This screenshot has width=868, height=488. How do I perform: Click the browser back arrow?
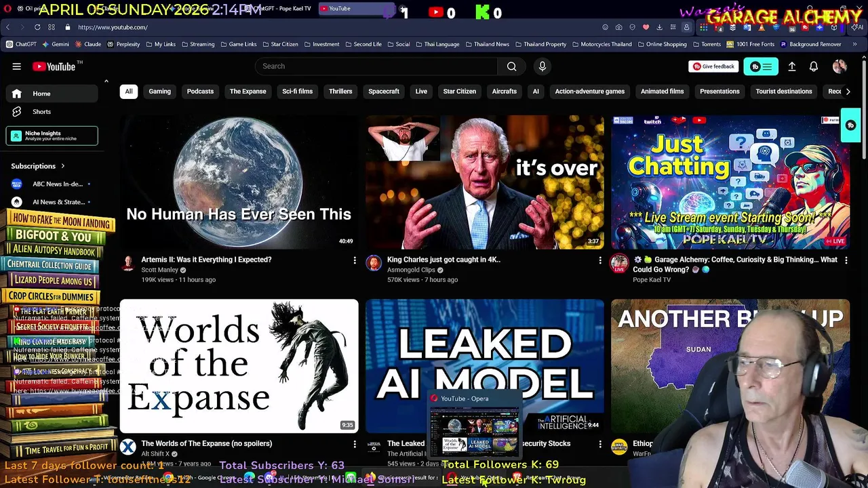7,27
